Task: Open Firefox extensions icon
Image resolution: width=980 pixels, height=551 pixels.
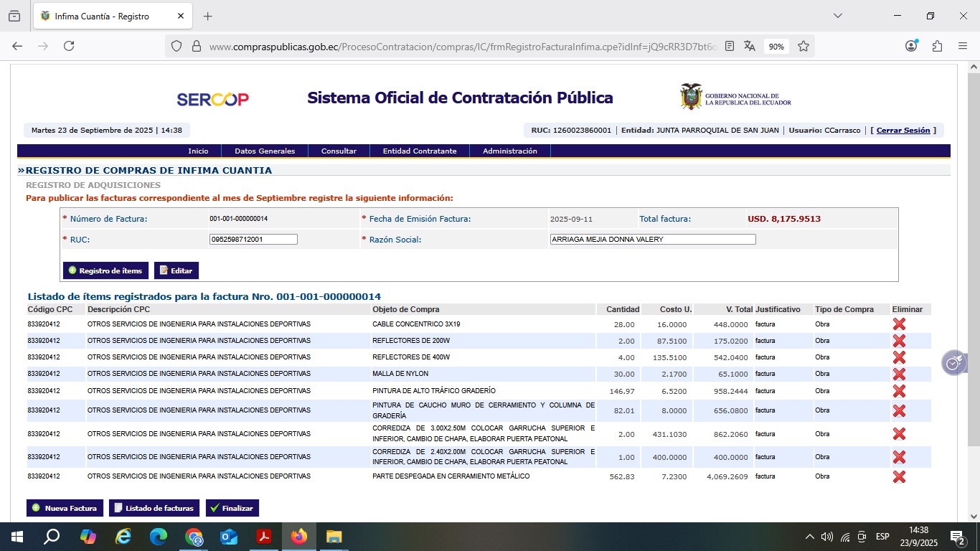Action: [x=937, y=46]
